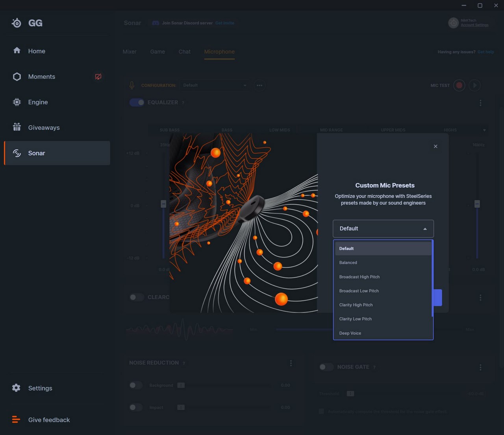Switch to the Chat tab
504x435 pixels.
coord(184,52)
